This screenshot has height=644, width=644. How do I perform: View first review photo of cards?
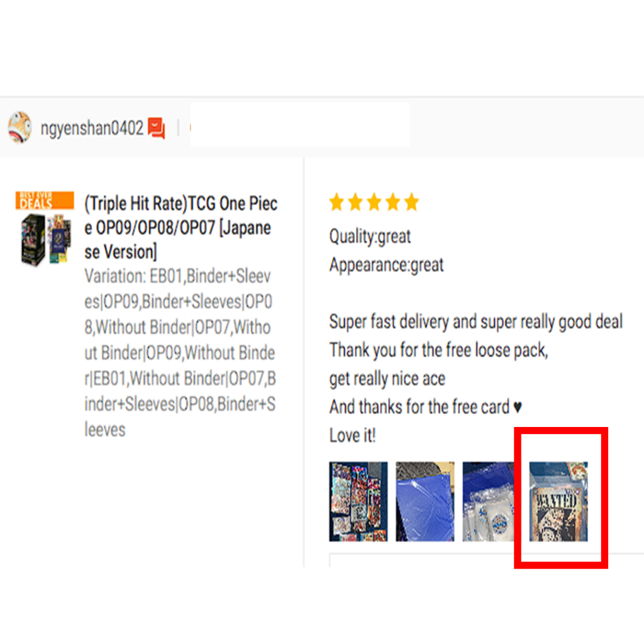coord(358,501)
